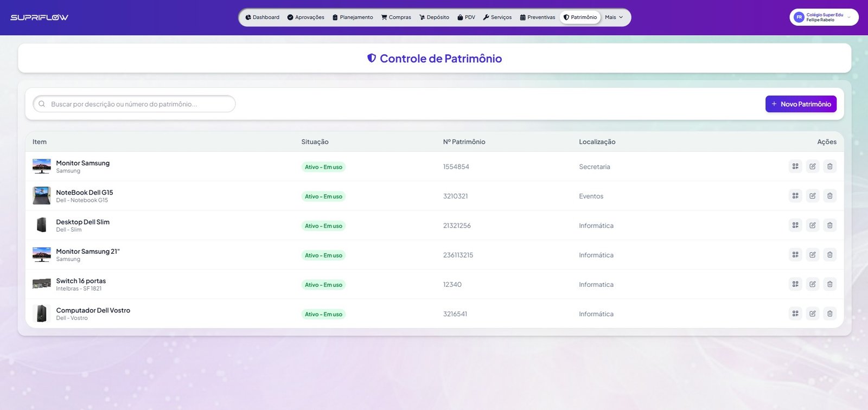868x410 pixels.
Task: Edit the Switch 16 portas entry
Action: pos(813,284)
